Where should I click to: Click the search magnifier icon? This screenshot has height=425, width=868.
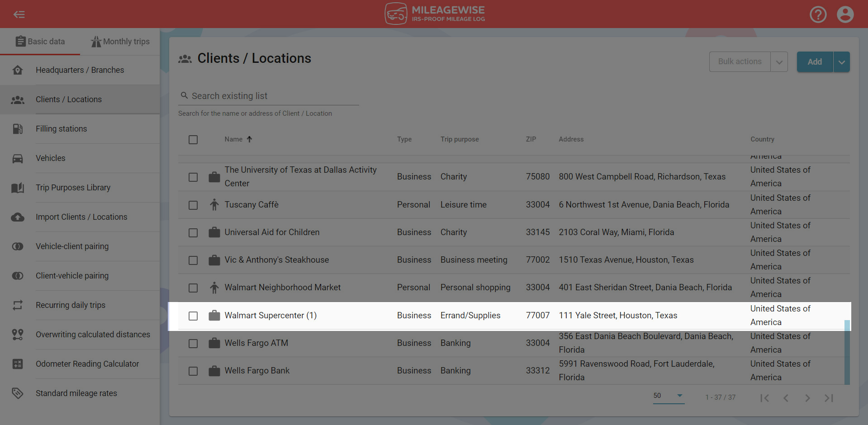(x=184, y=95)
